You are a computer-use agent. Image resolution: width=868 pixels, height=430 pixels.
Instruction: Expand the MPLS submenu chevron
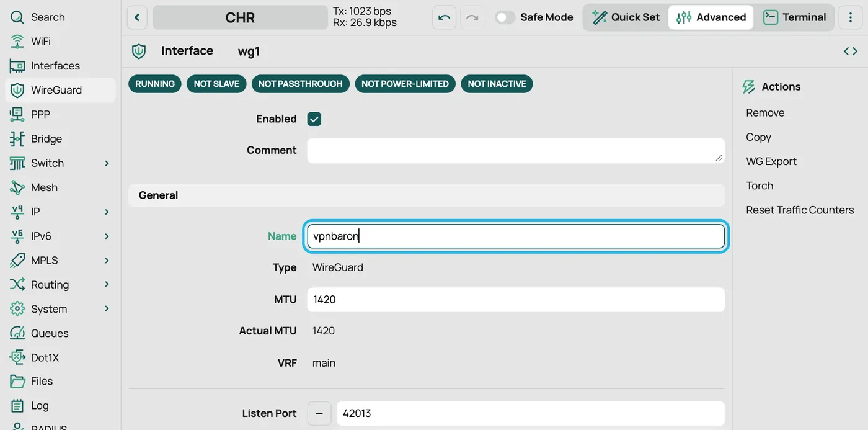[x=107, y=260]
